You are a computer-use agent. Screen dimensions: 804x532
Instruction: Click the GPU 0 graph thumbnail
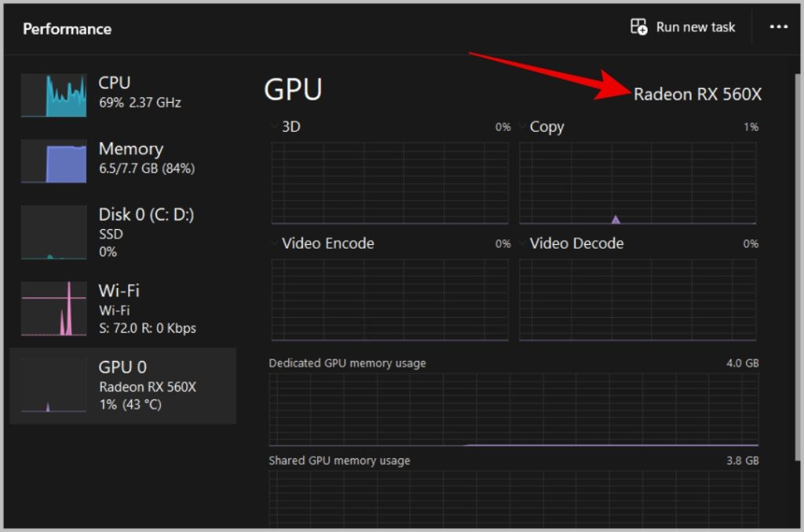(x=53, y=385)
